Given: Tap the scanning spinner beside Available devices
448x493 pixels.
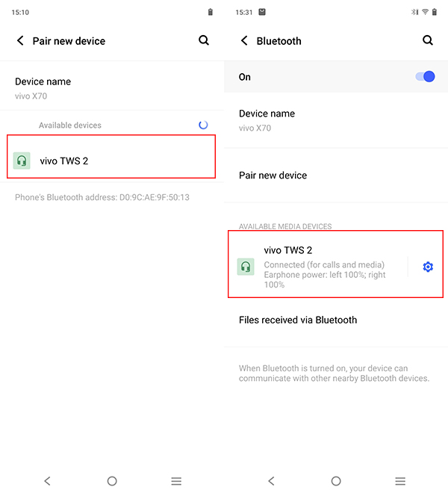Looking at the screenshot, I should 203,125.
